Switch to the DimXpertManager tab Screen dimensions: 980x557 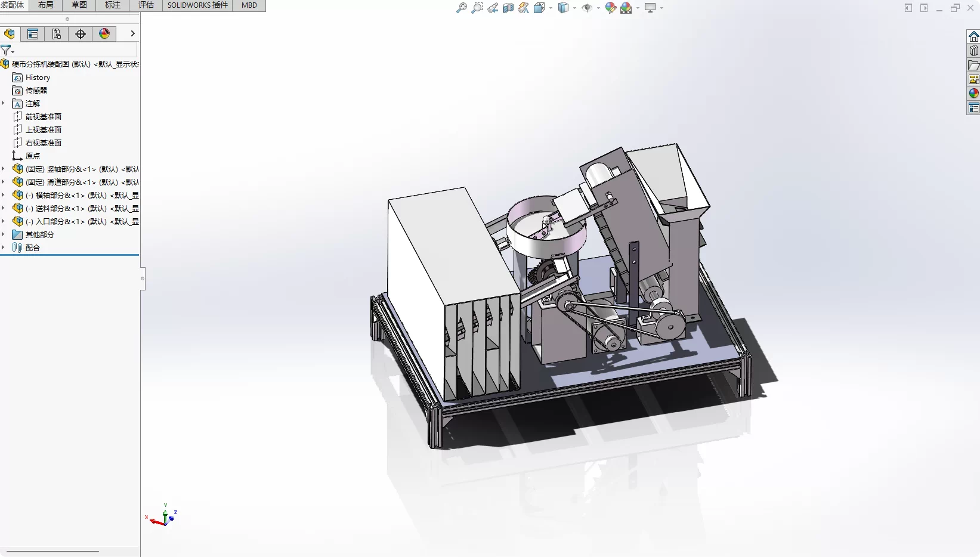pos(81,34)
